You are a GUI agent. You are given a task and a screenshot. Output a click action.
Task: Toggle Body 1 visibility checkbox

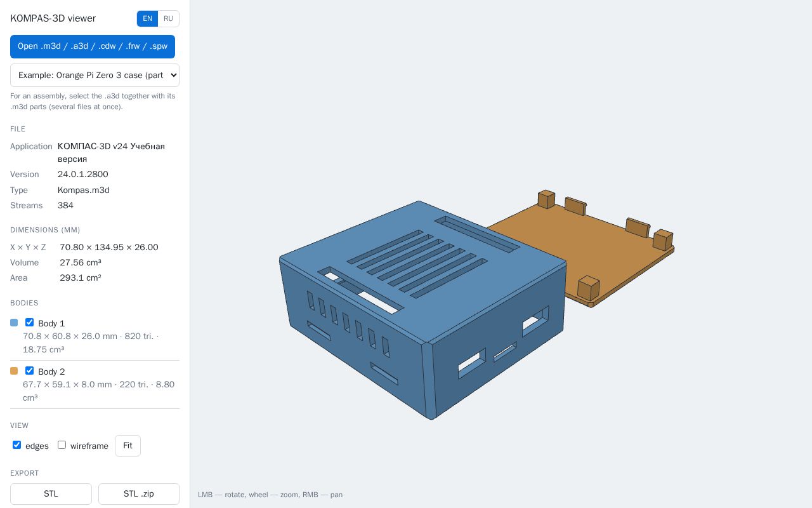(29, 323)
